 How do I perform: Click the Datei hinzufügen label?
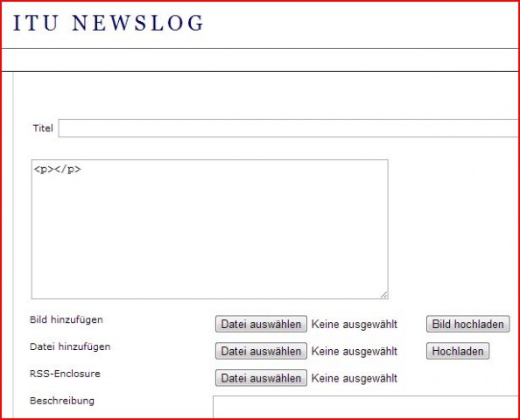coord(70,346)
